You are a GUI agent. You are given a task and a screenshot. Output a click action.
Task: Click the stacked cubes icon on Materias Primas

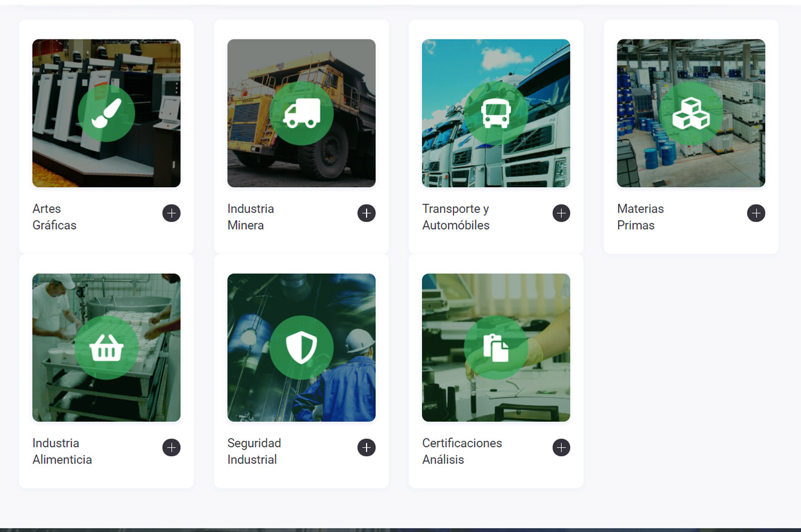pyautogui.click(x=691, y=113)
